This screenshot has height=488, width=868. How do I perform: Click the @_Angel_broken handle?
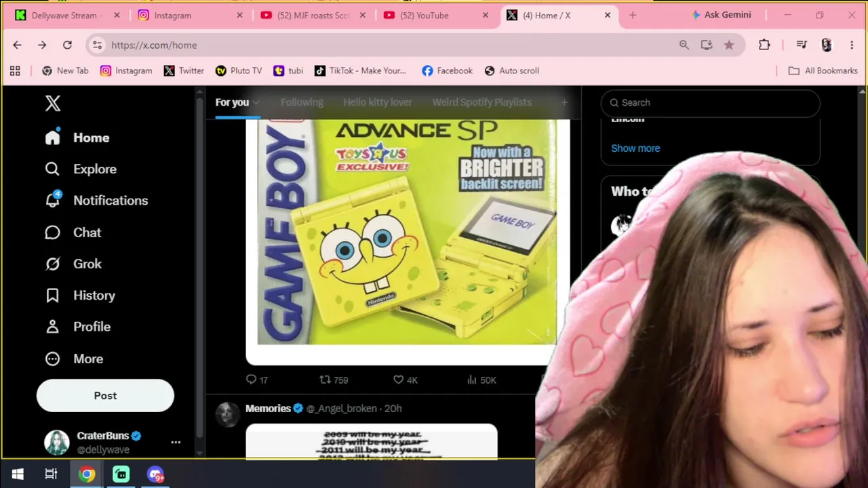click(341, 409)
